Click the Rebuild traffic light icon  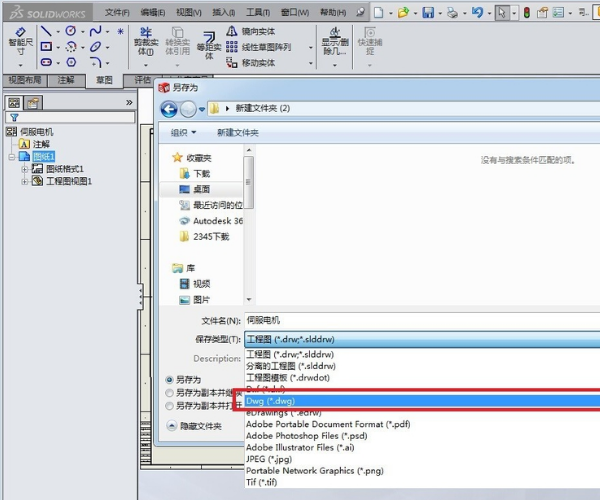527,13
